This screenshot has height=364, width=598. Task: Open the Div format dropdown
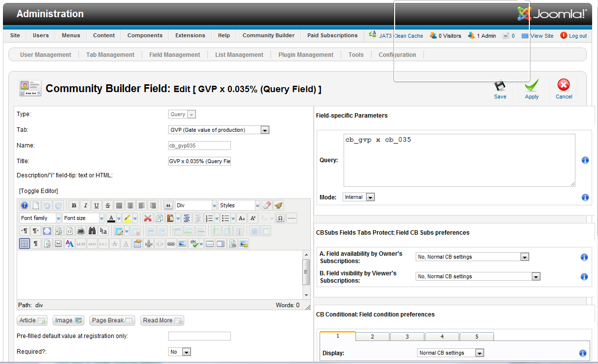click(x=196, y=205)
